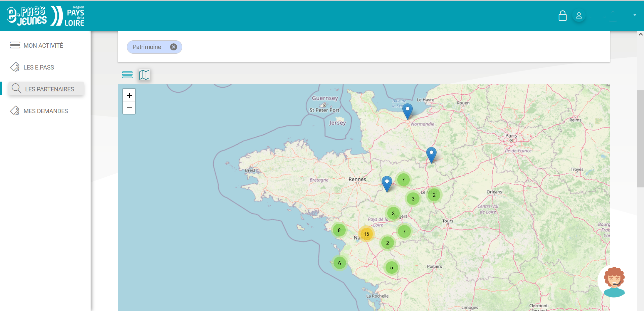Zoom in on the map

[x=129, y=95]
